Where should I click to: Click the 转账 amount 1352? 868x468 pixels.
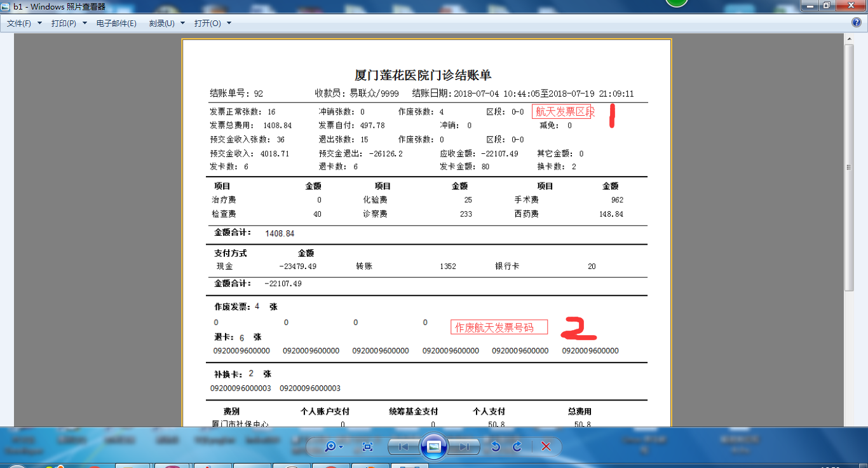coord(448,266)
